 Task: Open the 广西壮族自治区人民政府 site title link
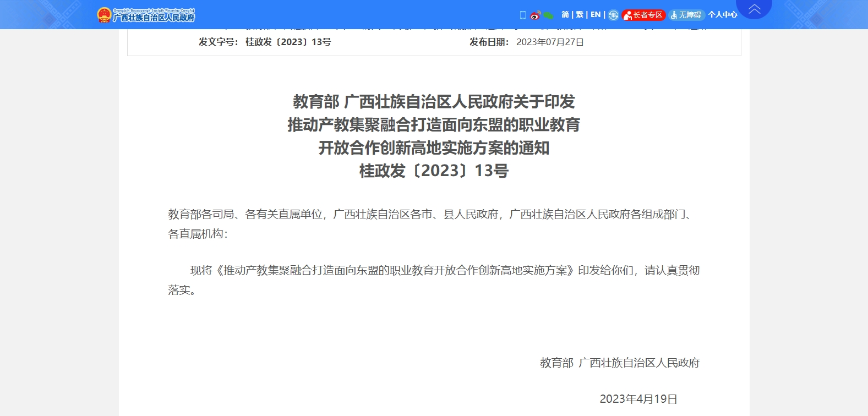(x=154, y=18)
